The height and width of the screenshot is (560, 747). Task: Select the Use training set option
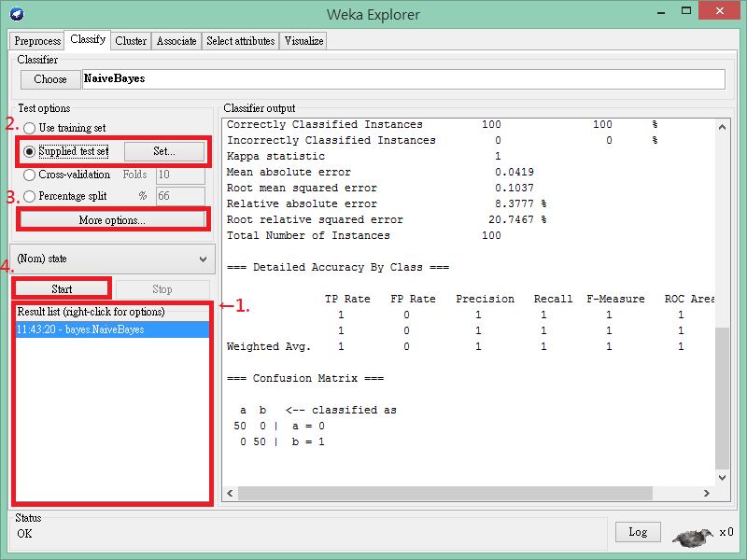(x=30, y=128)
